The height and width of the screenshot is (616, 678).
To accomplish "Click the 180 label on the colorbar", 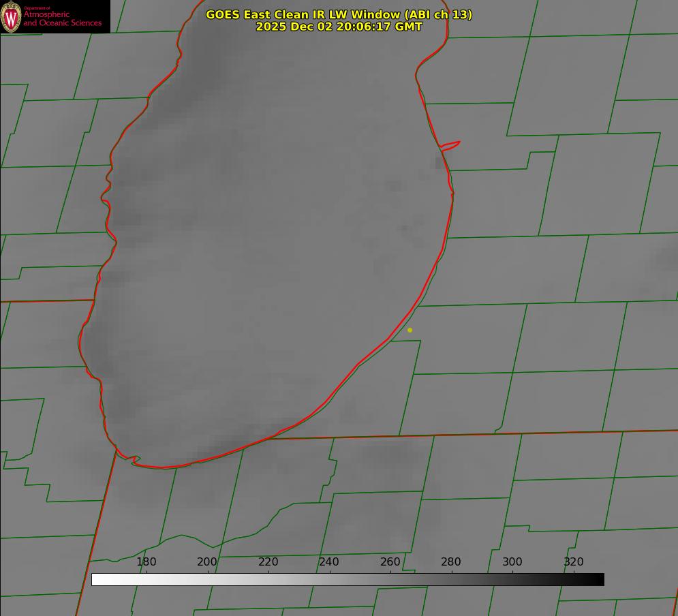I will [x=146, y=561].
